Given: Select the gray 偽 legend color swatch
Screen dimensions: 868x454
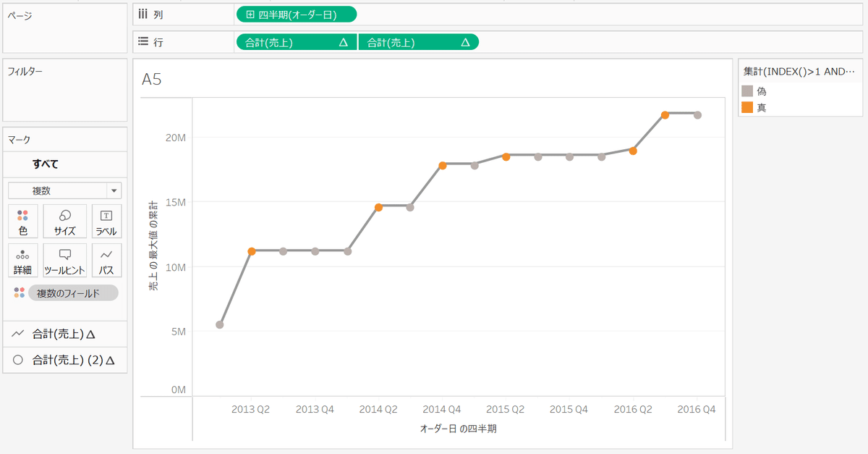Looking at the screenshot, I should pos(748,91).
